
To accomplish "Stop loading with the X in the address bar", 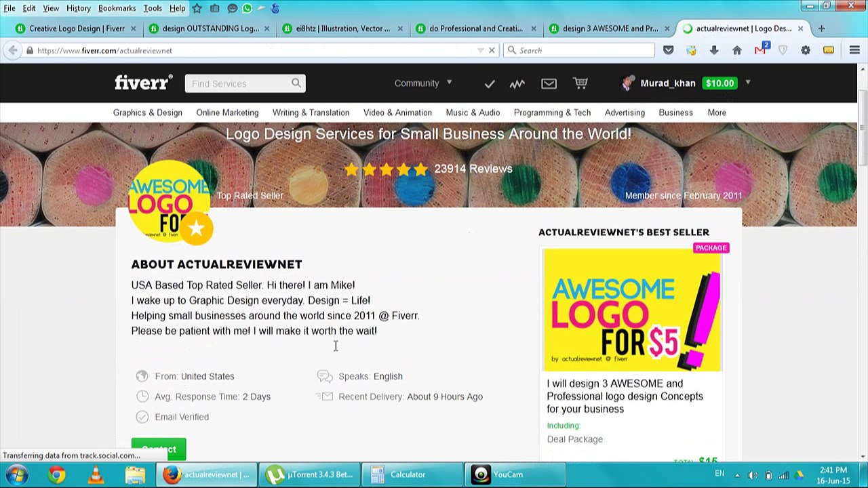I will (x=492, y=50).
